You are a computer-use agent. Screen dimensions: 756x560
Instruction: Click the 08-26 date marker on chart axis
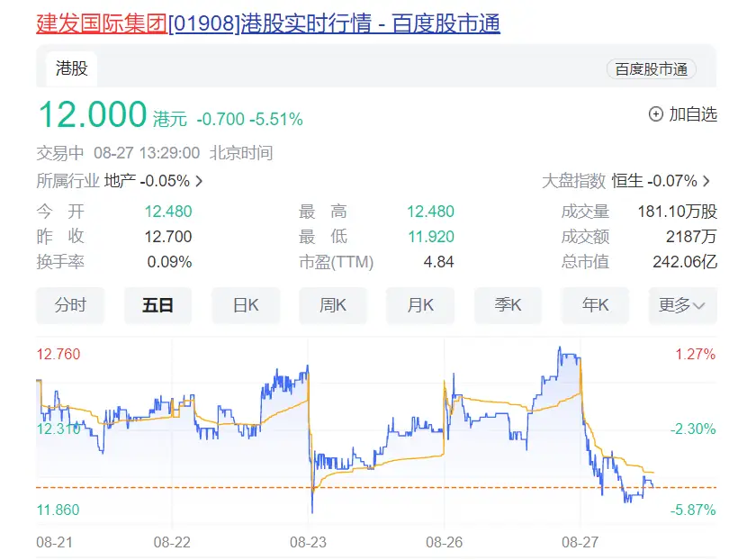pyautogui.click(x=445, y=543)
